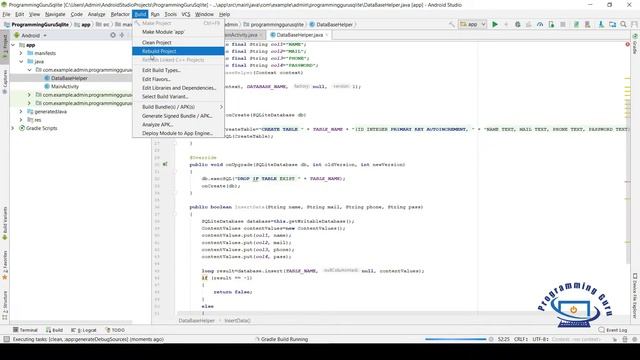Open the Terminal tool window

(25, 330)
